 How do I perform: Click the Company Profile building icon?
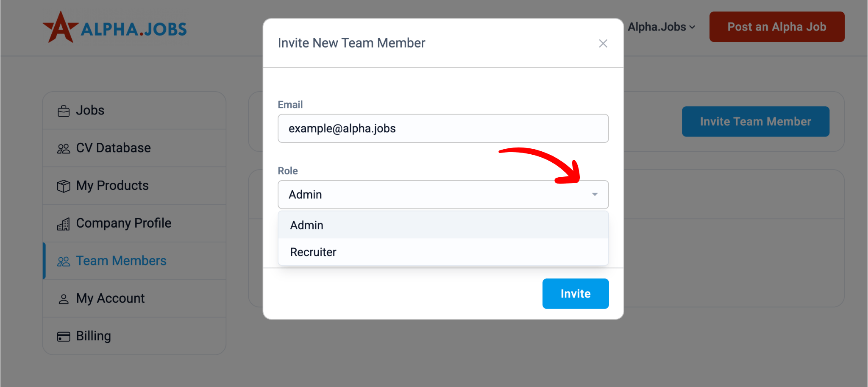(x=64, y=224)
